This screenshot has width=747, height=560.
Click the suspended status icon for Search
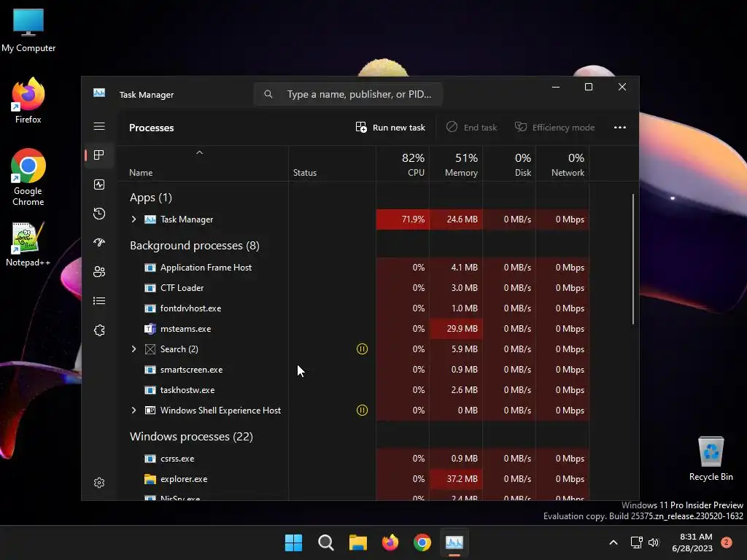[x=362, y=349]
